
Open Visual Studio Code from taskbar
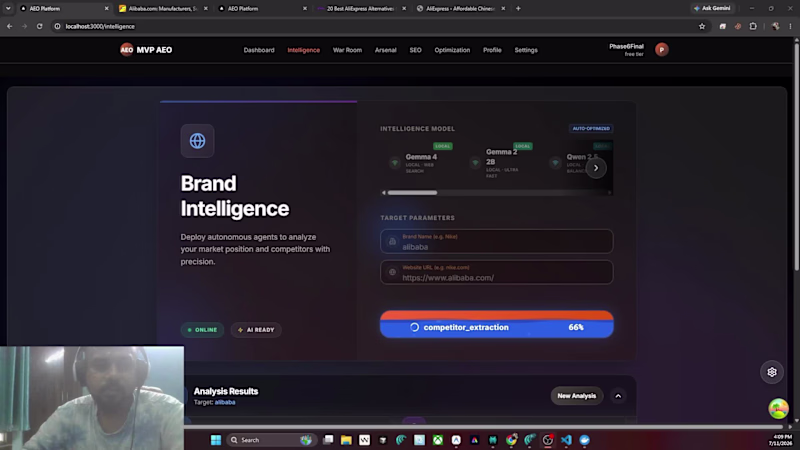(x=566, y=440)
